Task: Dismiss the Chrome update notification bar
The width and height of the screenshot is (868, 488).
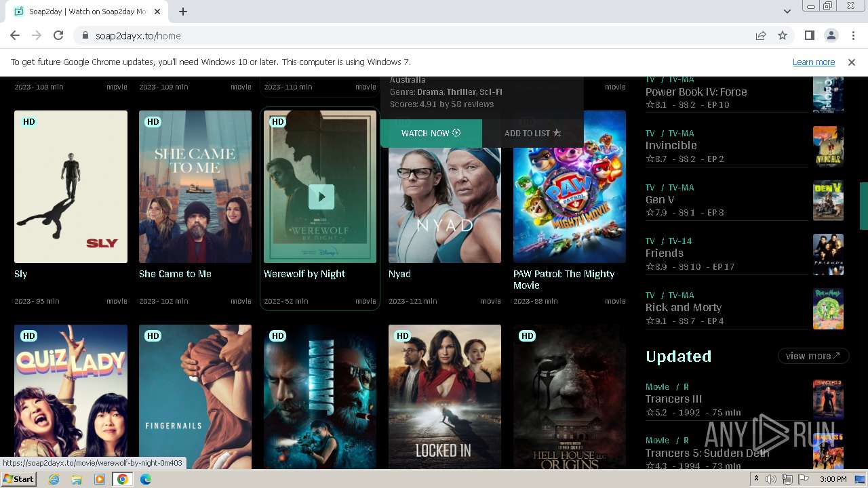Action: 852,62
